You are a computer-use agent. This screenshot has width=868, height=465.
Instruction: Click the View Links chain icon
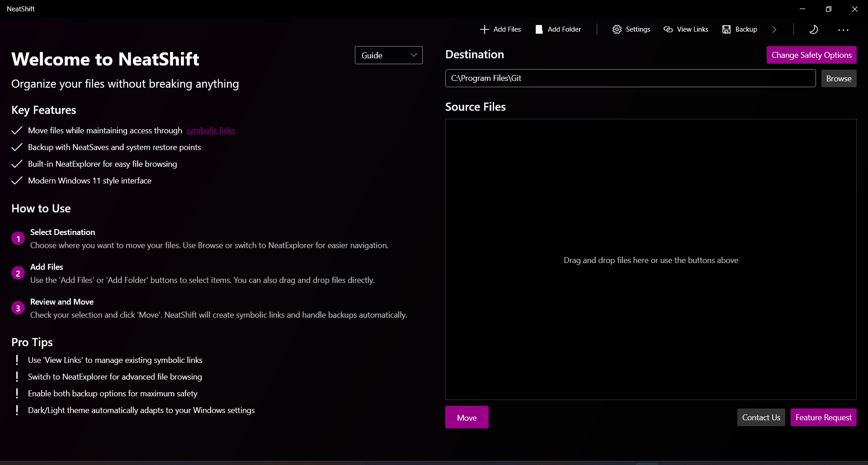(668, 29)
